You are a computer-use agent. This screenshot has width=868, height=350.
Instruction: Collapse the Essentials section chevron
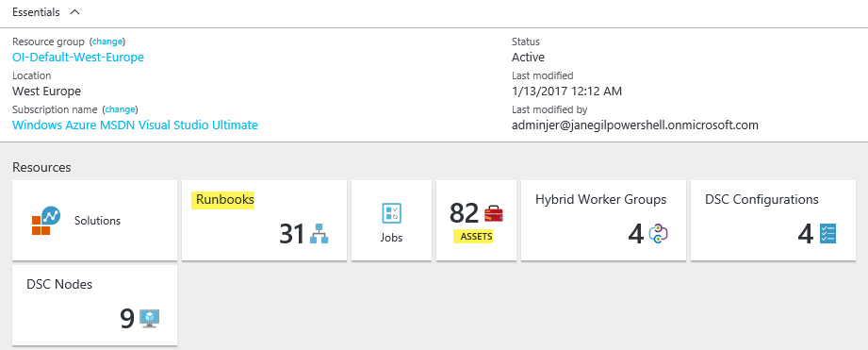click(75, 12)
